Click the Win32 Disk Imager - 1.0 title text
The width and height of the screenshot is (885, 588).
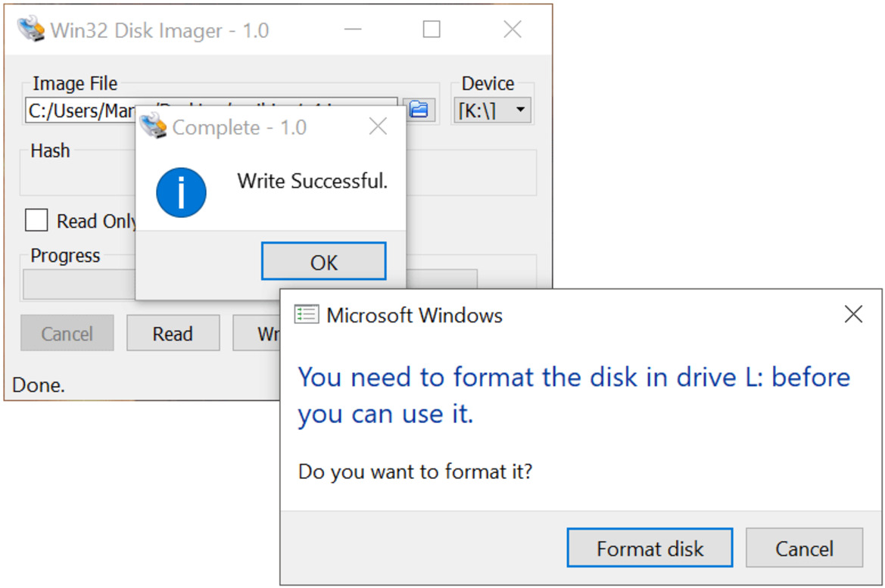[160, 30]
